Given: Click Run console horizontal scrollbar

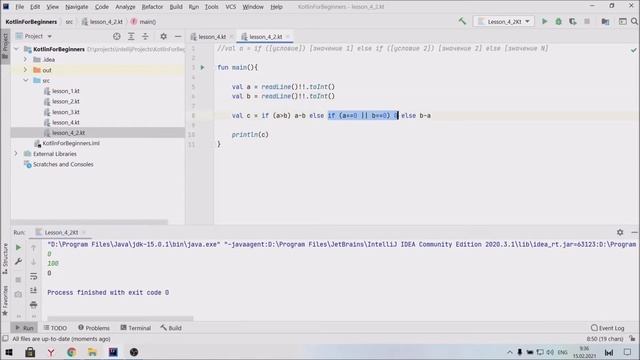Looking at the screenshot, I should point(120,318).
